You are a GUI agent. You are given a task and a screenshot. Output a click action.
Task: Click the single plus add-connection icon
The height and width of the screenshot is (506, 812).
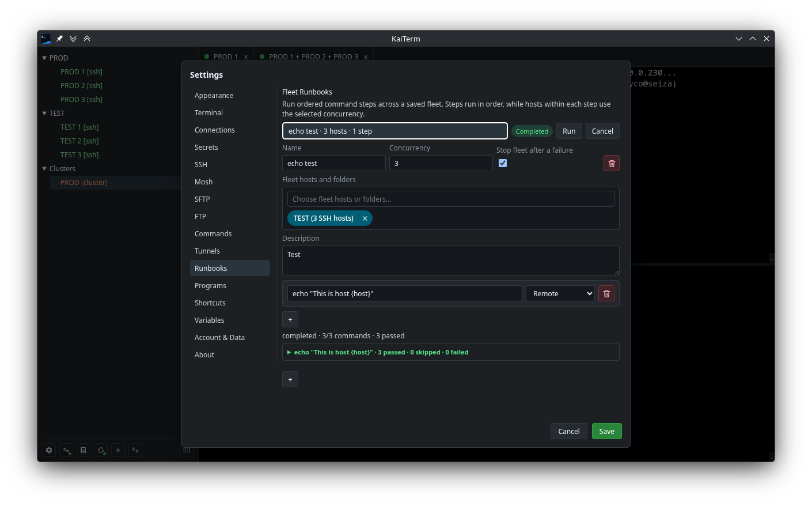coord(118,450)
